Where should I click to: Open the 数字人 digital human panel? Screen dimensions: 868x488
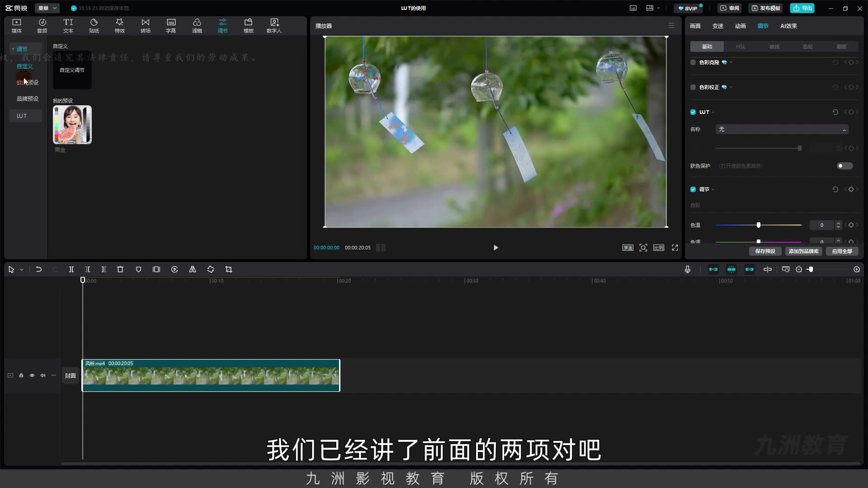coord(274,26)
